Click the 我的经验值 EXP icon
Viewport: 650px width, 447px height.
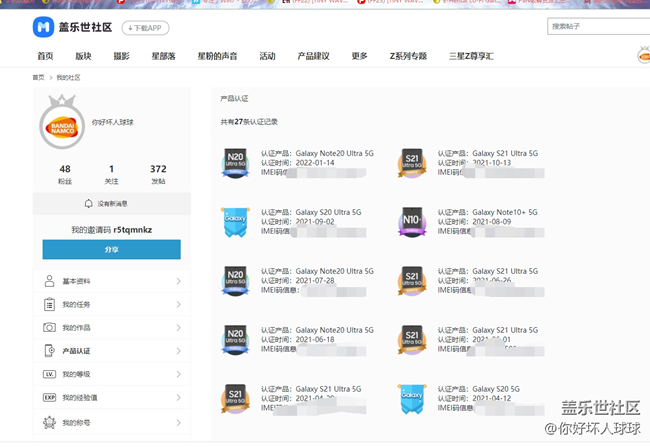click(x=49, y=398)
